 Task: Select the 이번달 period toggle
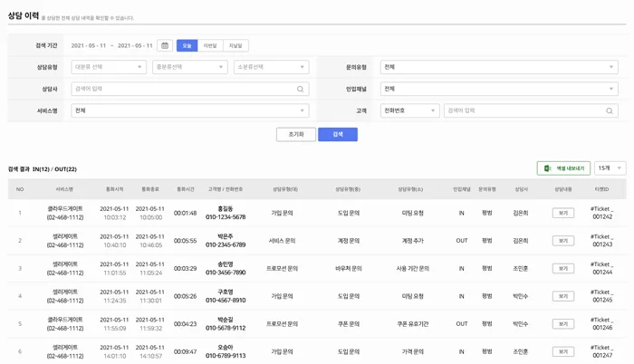coord(210,45)
